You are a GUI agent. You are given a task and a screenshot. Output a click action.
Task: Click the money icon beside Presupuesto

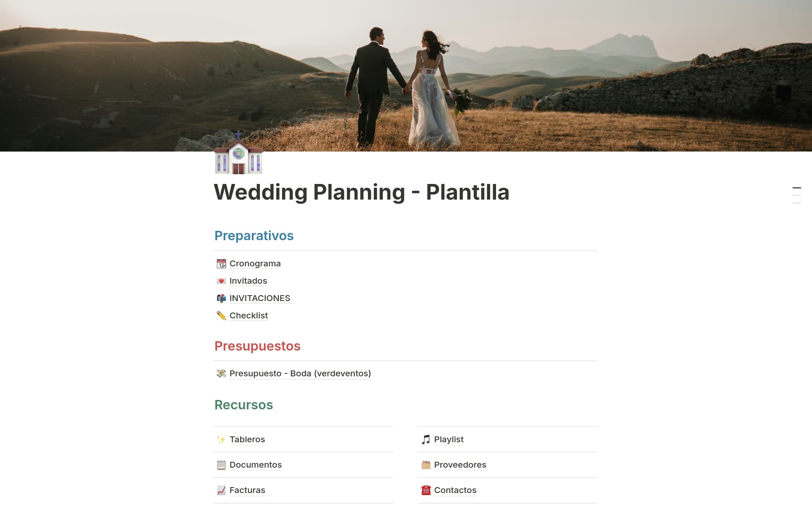221,374
